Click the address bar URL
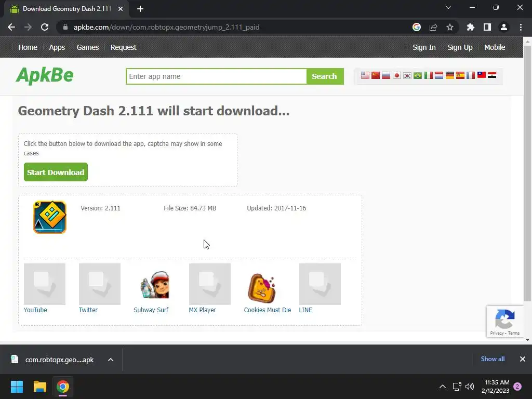The image size is (532, 399). (166, 27)
